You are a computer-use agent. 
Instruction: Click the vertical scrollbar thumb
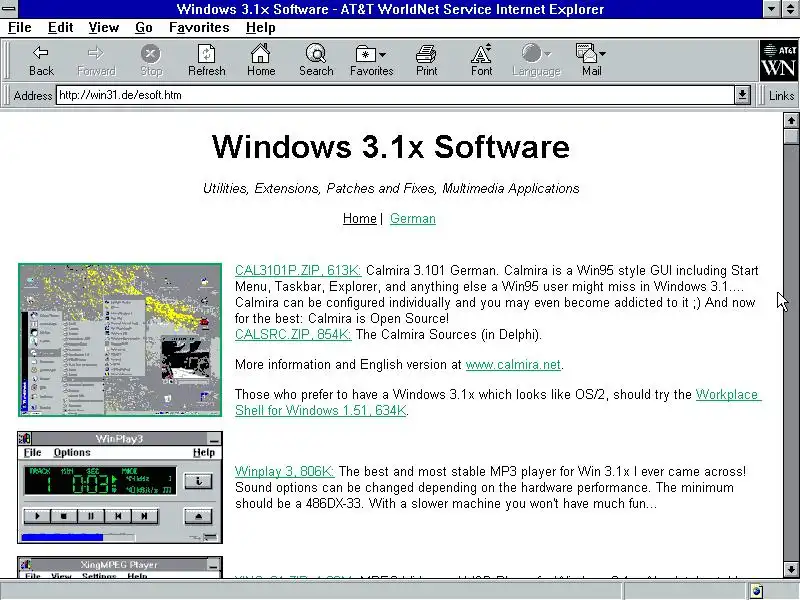pos(791,136)
